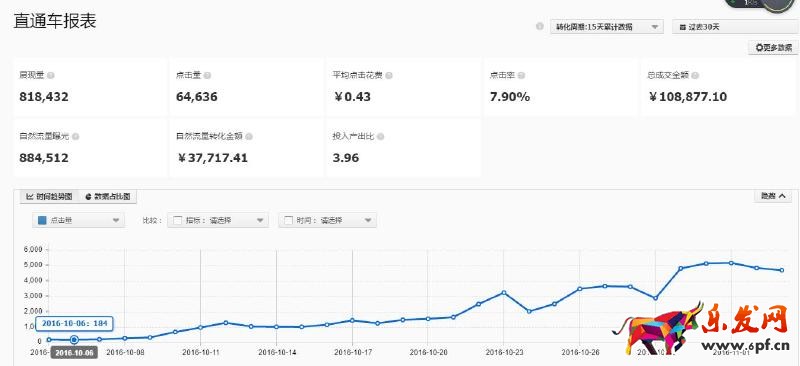Click the help icon beside 展现量
This screenshot has width=800, height=366.
(51, 76)
